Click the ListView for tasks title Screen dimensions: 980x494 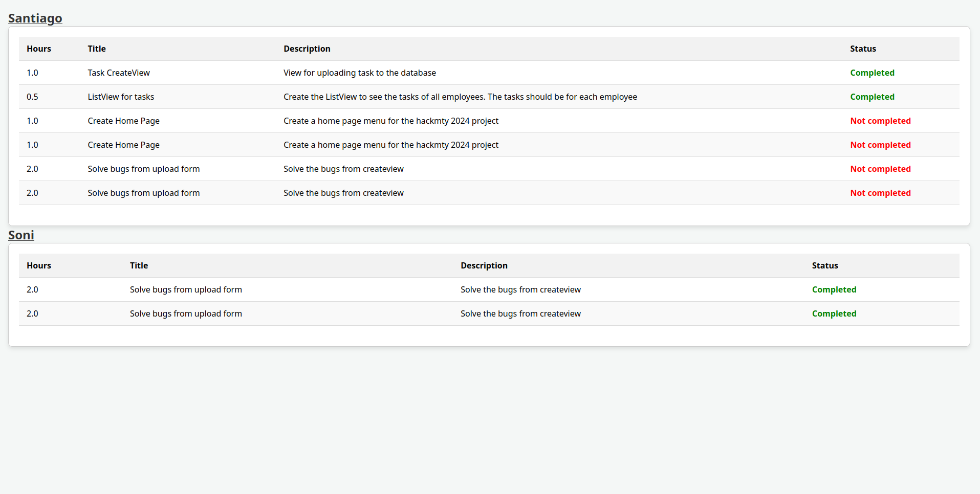click(x=121, y=97)
